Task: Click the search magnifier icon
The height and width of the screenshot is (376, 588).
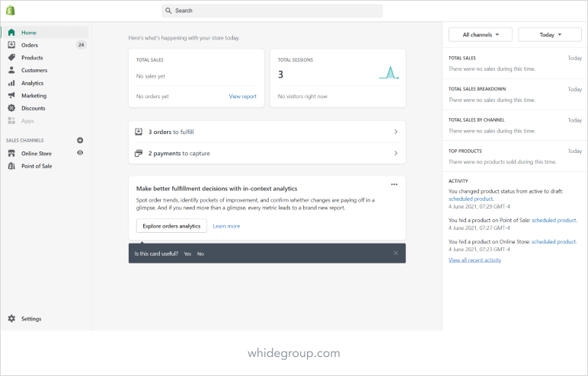Action: [x=168, y=11]
